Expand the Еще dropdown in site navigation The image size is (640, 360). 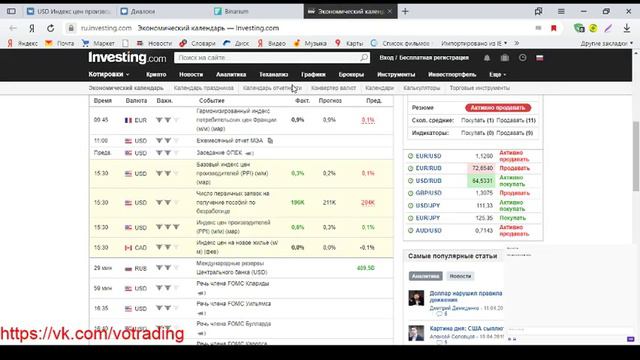(498, 75)
